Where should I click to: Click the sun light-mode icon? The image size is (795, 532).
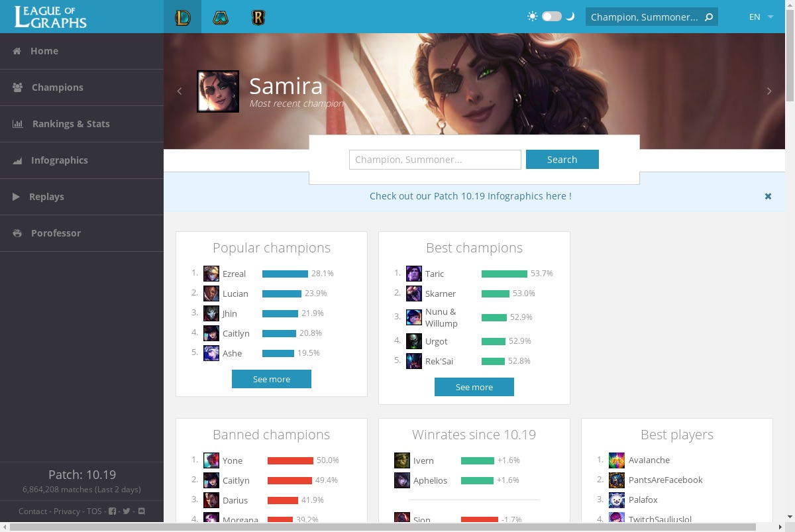[533, 17]
